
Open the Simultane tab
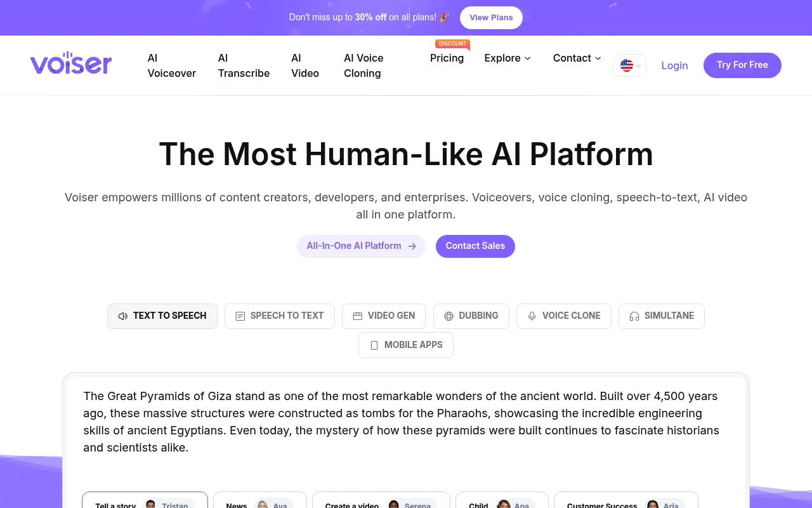[662, 316]
